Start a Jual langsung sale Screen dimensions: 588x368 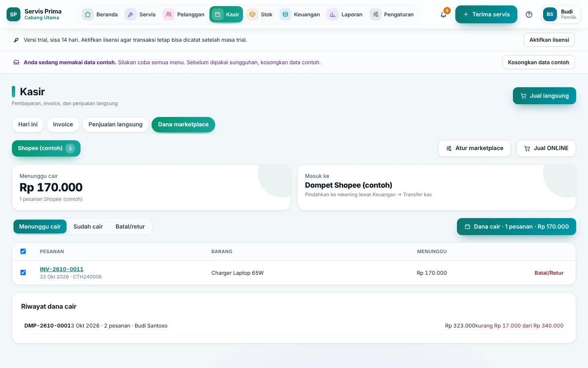544,96
